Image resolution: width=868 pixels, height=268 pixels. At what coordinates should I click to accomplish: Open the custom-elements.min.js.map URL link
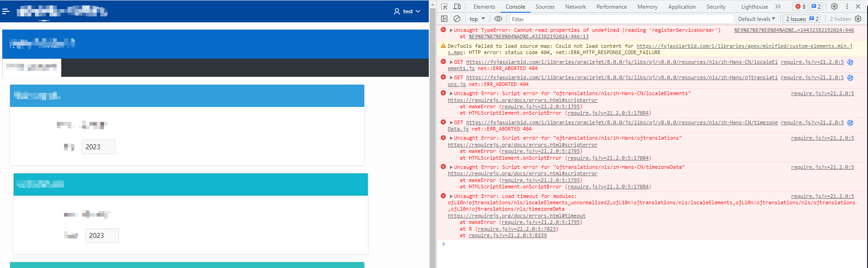[744, 46]
